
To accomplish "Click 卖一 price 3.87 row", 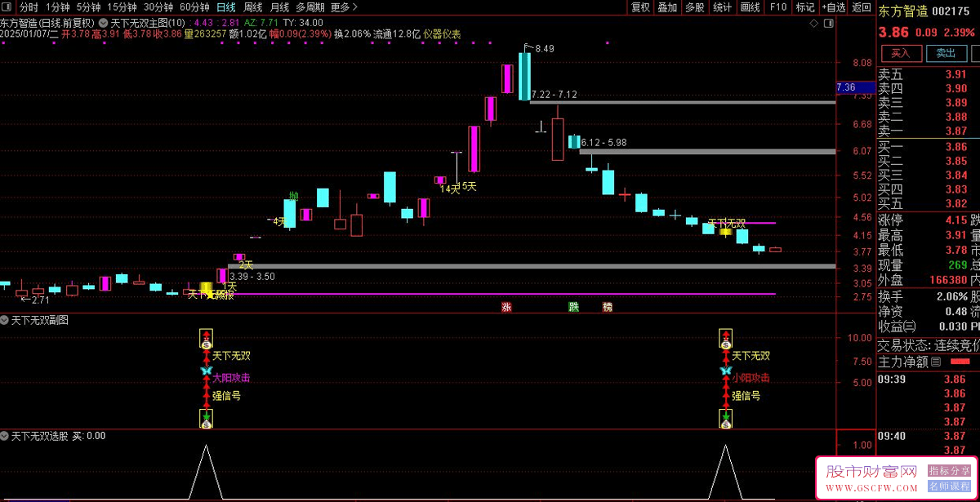I will tap(929, 131).
